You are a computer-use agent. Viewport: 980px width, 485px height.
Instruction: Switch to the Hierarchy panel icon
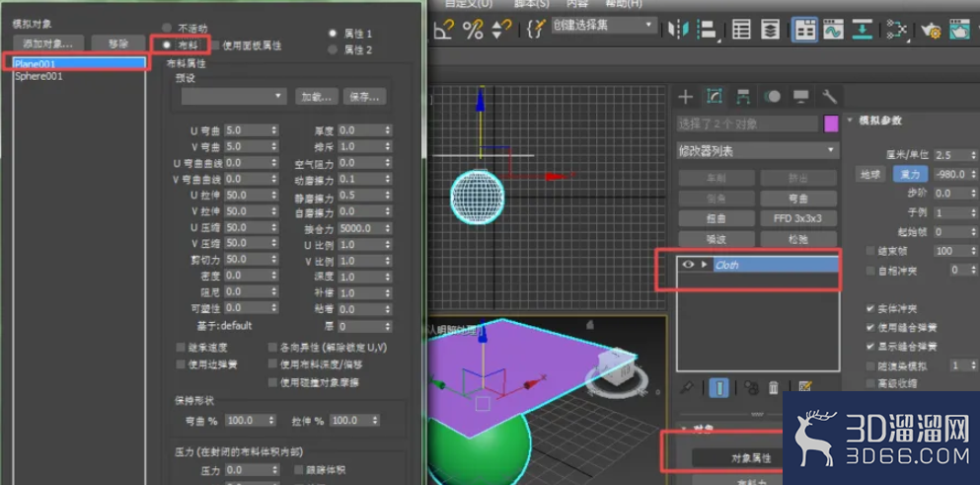(x=743, y=97)
